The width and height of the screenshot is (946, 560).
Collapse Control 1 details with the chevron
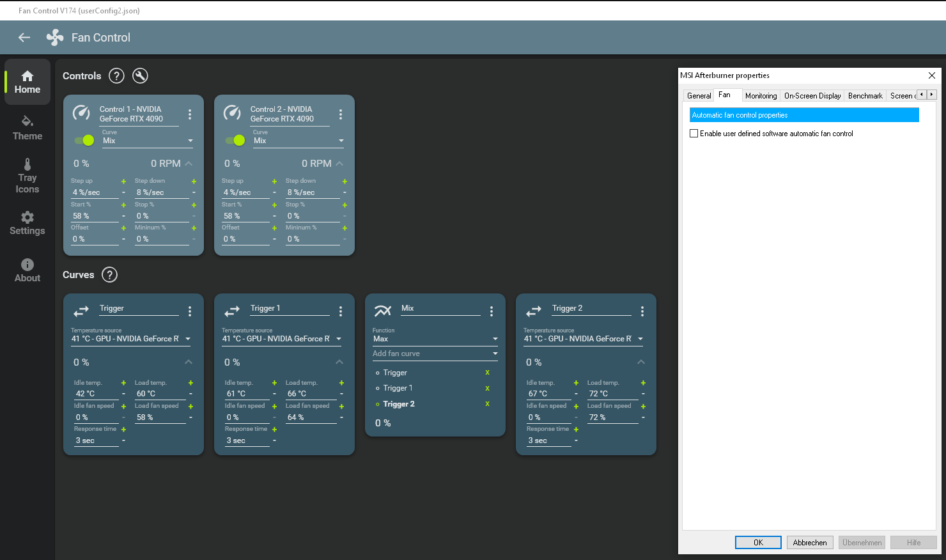click(189, 164)
